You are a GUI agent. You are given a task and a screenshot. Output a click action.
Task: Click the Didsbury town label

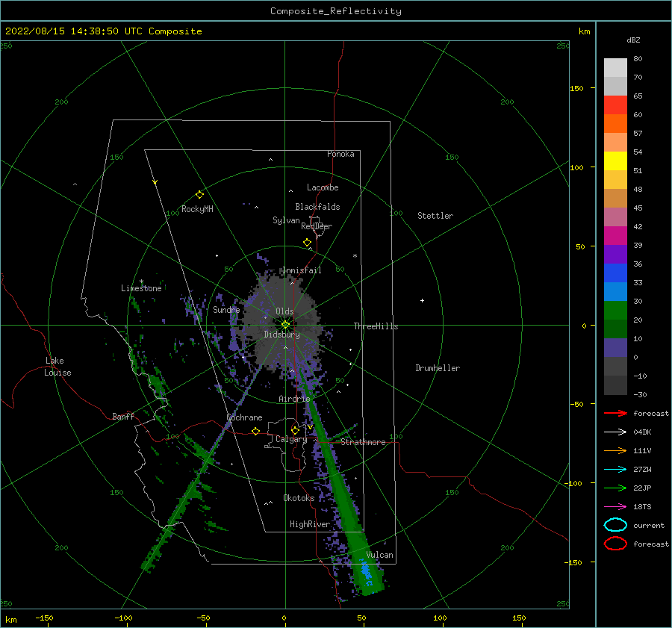click(x=281, y=335)
